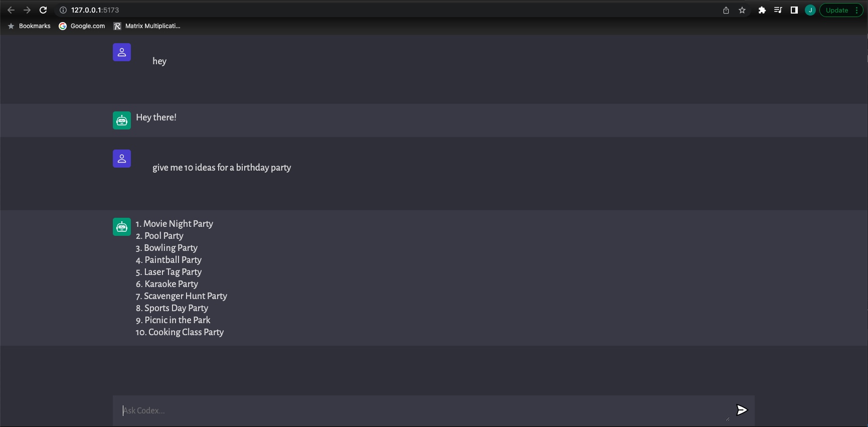Click the user avatar next to the birthday party question

point(121,158)
